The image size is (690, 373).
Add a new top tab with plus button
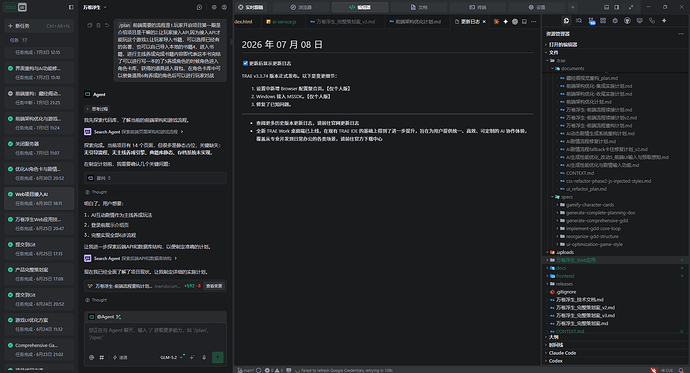click(x=573, y=7)
